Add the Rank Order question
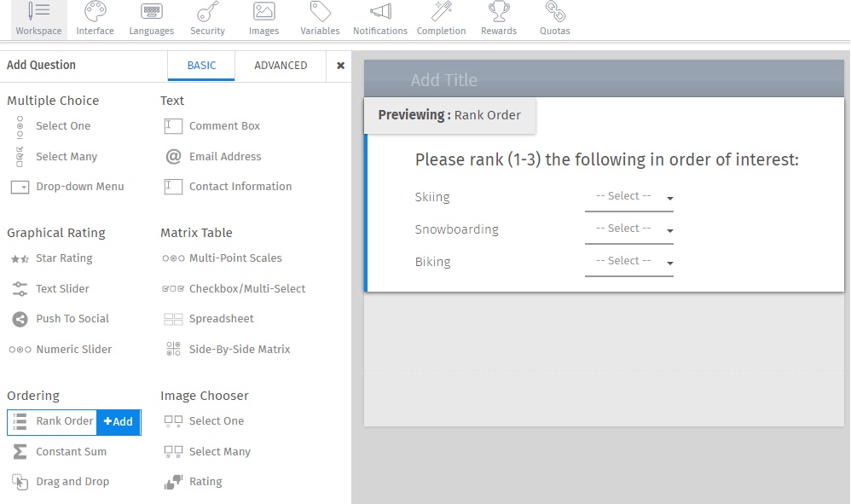The width and height of the screenshot is (851, 504). [119, 421]
